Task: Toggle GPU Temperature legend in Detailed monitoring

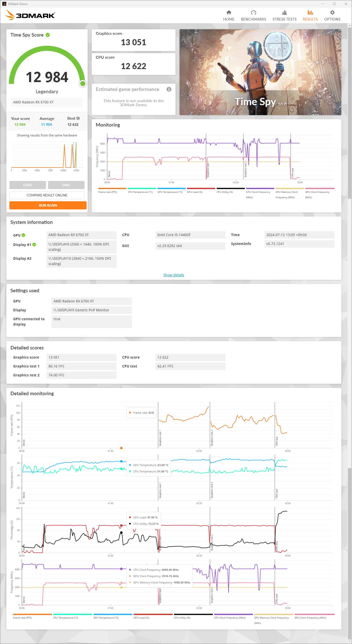Action: pos(113,616)
